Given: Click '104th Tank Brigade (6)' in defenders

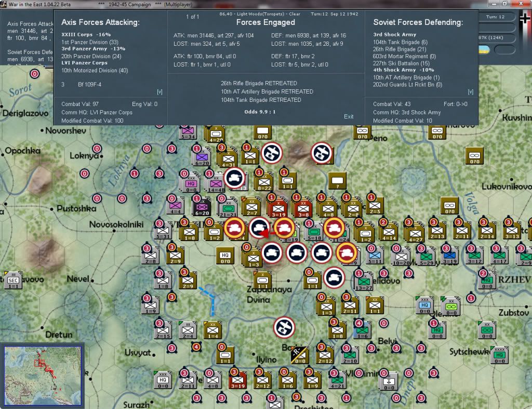Looking at the screenshot, I should (x=400, y=42).
